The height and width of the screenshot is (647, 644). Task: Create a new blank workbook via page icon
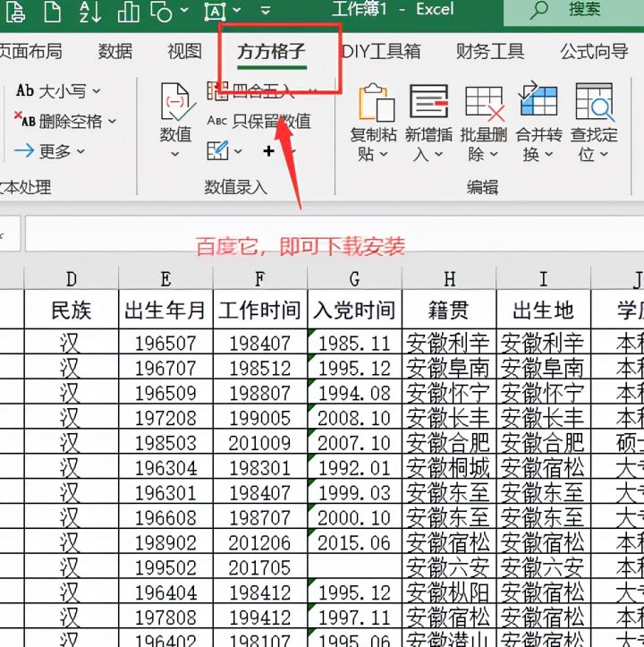[53, 12]
